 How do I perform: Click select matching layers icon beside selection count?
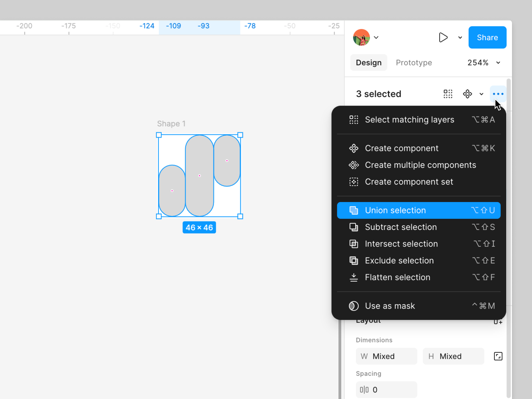448,94
